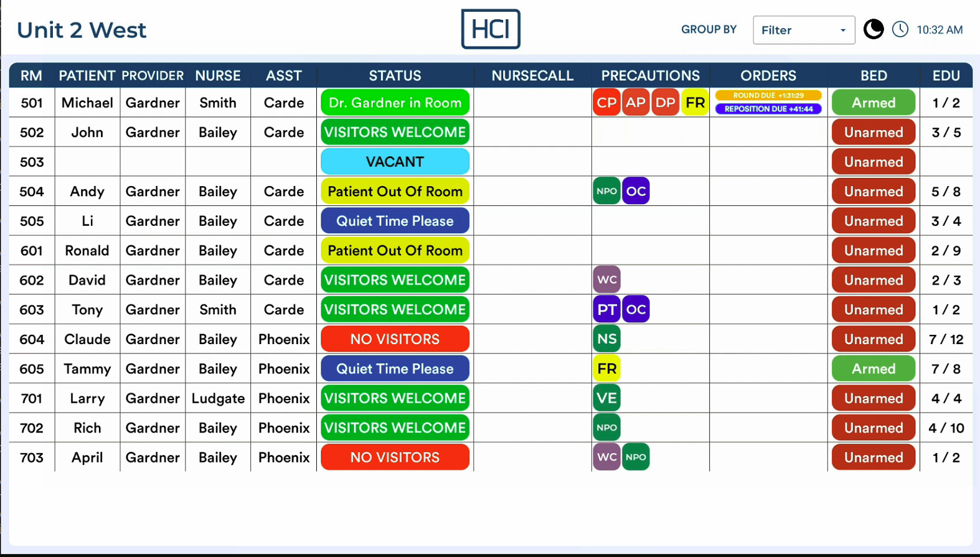The width and height of the screenshot is (980, 557).
Task: Click the WC badge in room 703
Action: click(x=606, y=457)
